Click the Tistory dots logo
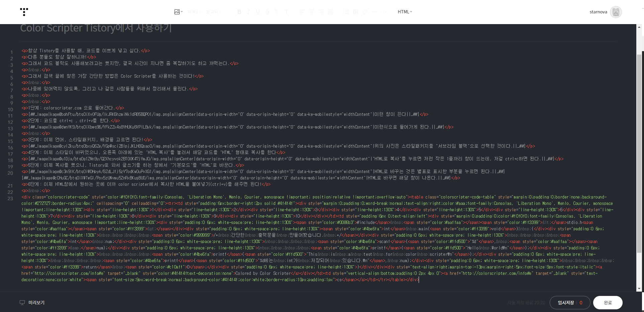Screen dimensions: 644x312 tap(24, 12)
